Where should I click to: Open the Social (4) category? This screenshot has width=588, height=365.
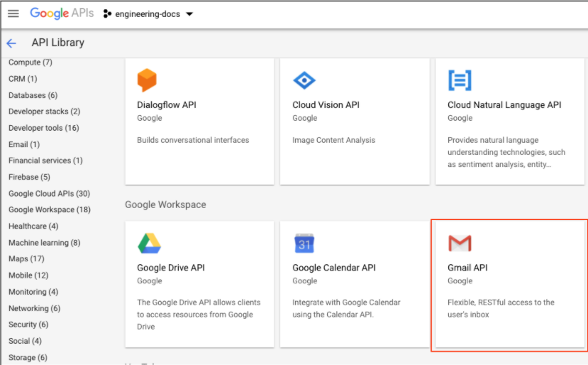point(25,342)
